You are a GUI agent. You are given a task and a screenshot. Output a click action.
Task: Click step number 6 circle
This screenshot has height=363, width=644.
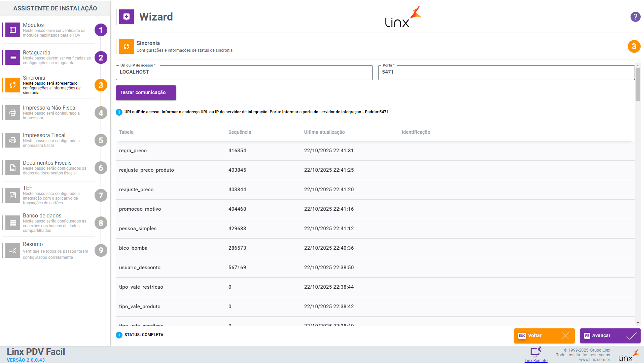click(101, 168)
